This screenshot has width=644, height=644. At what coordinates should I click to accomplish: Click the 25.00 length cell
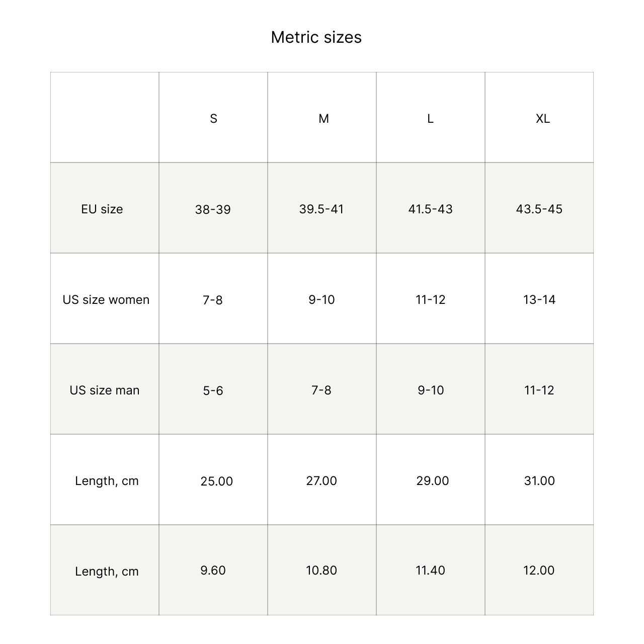pos(216,481)
